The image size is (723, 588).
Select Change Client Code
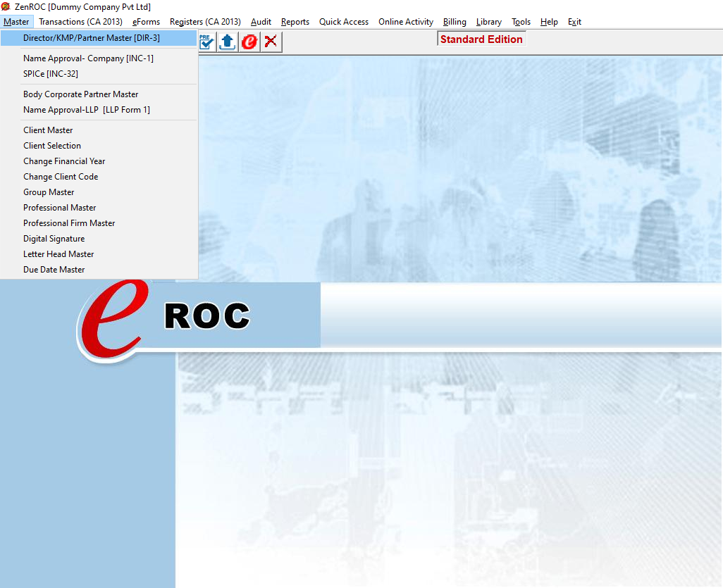tap(99, 177)
